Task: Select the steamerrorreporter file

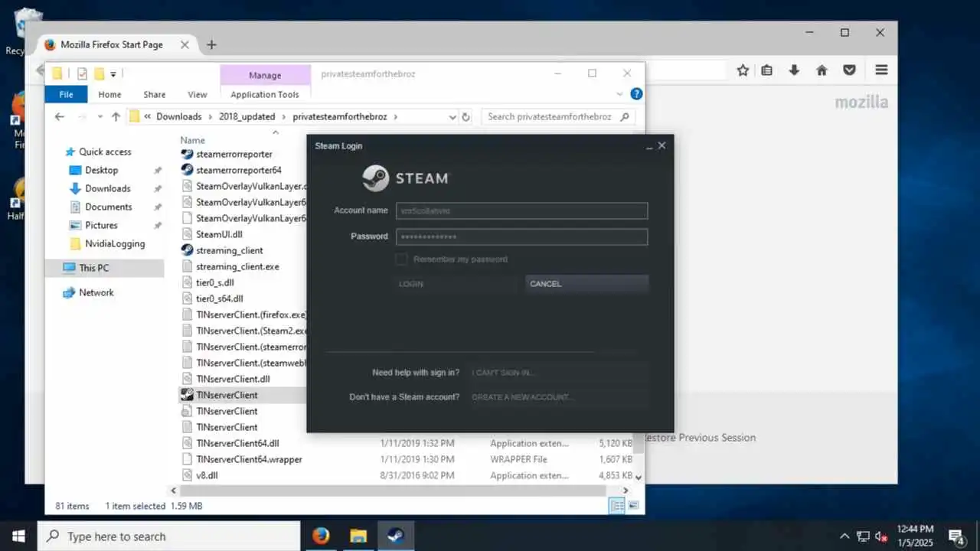Action: pos(234,154)
